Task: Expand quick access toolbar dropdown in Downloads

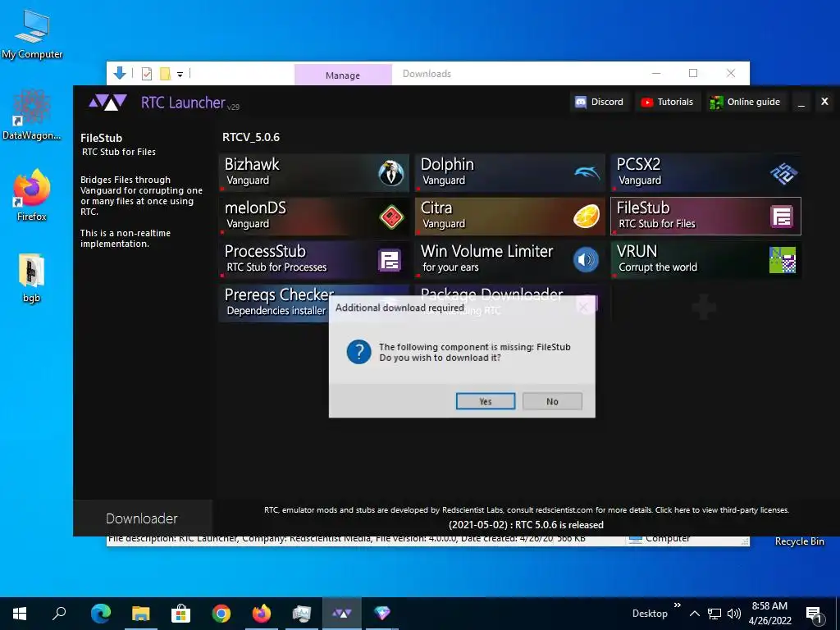Action: (180, 75)
